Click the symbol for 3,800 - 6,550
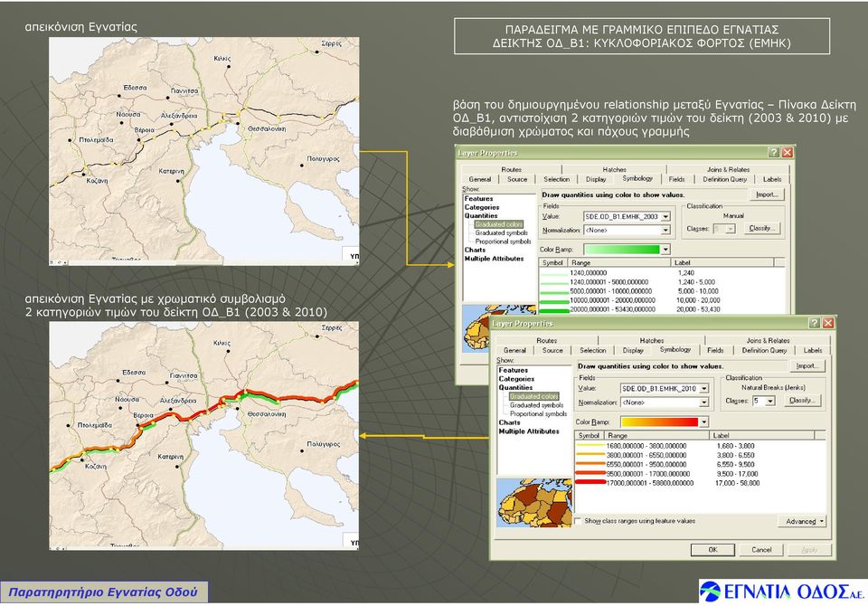868x606 pixels. (590, 455)
